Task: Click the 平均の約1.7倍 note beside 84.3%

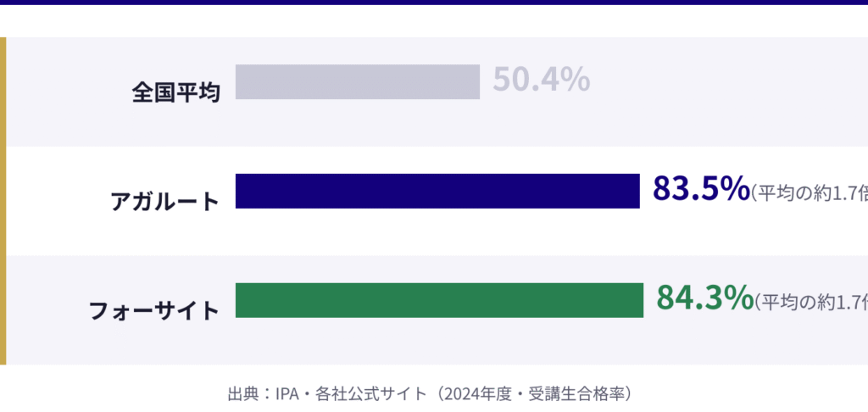Action: (x=812, y=302)
